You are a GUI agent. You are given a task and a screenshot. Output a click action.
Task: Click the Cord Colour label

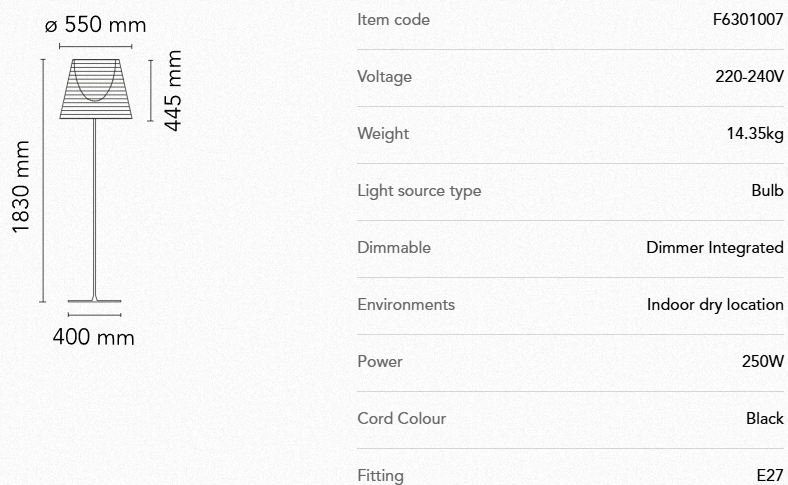point(401,419)
